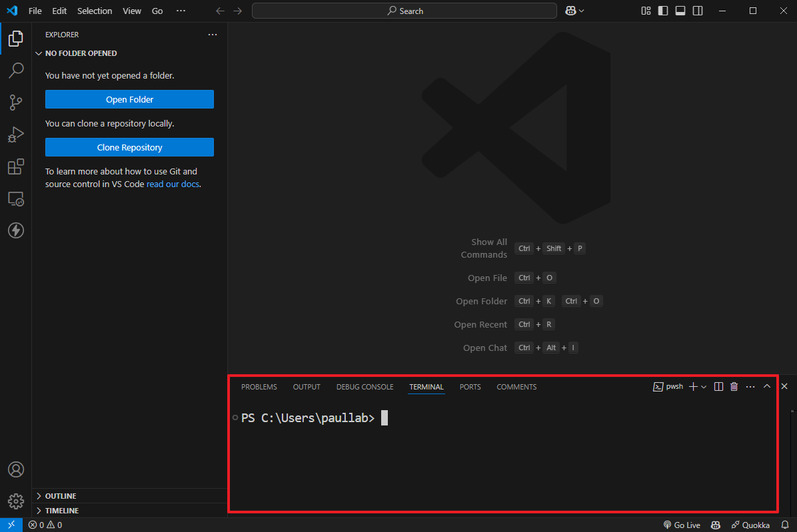The height and width of the screenshot is (532, 797).
Task: Click the Open Chat shortcut hint
Action: [520, 348]
